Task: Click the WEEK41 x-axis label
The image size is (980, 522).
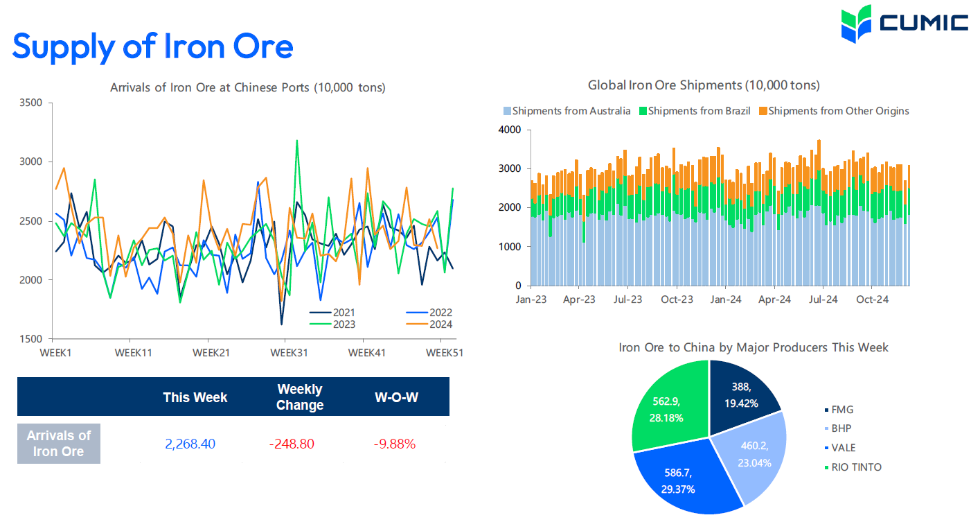Action: pyautogui.click(x=366, y=352)
